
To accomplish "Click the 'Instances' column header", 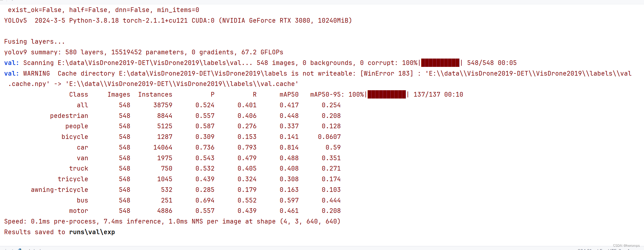I will 155,94.
